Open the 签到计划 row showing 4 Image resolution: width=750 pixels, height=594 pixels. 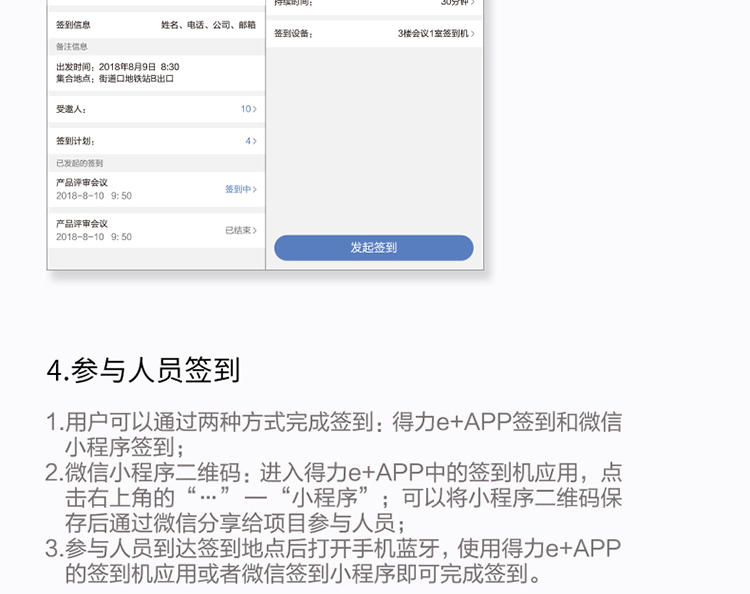pyautogui.click(x=156, y=141)
